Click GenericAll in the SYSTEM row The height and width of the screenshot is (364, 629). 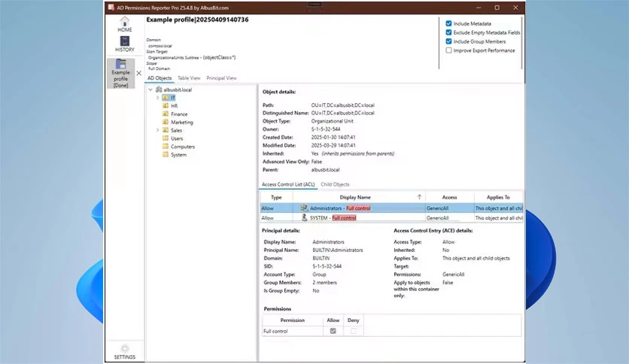click(437, 218)
